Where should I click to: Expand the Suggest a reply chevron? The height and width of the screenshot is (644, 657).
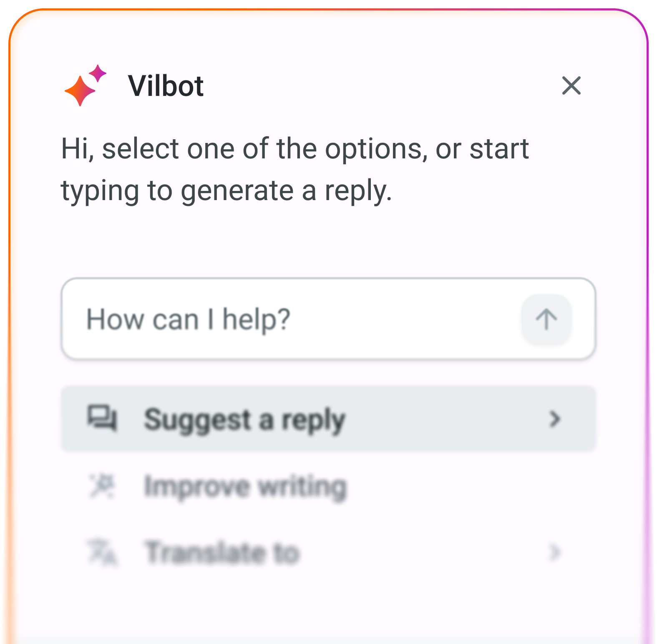(x=554, y=419)
